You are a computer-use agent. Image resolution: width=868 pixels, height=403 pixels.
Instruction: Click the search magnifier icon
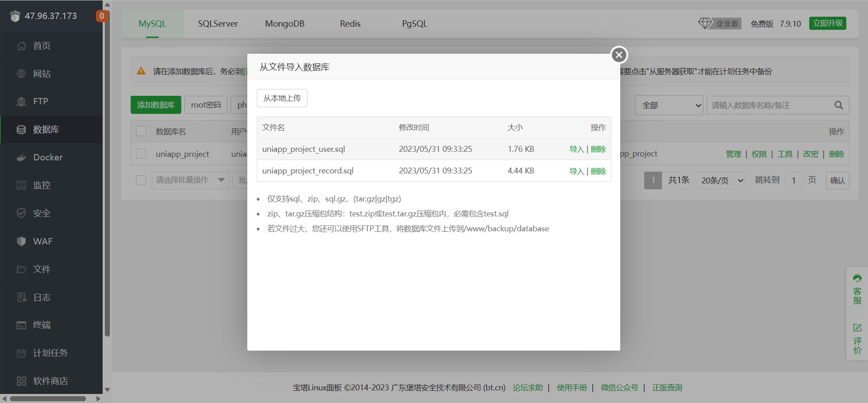pos(839,105)
